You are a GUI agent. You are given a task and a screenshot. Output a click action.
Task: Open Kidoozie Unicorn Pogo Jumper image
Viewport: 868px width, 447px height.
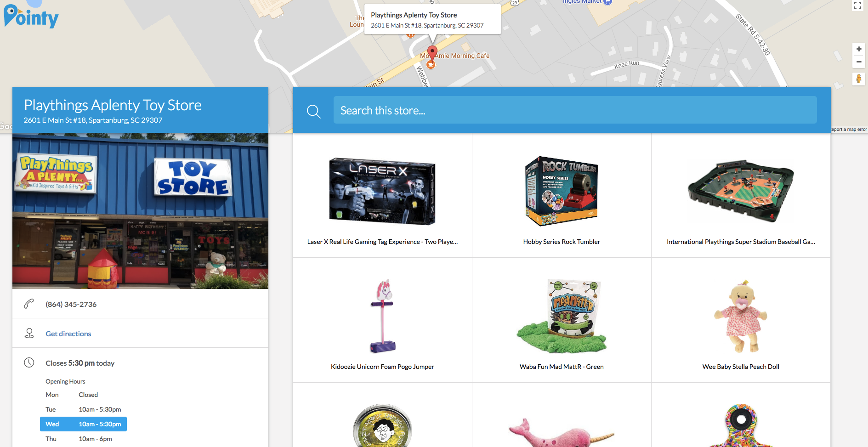click(x=383, y=316)
